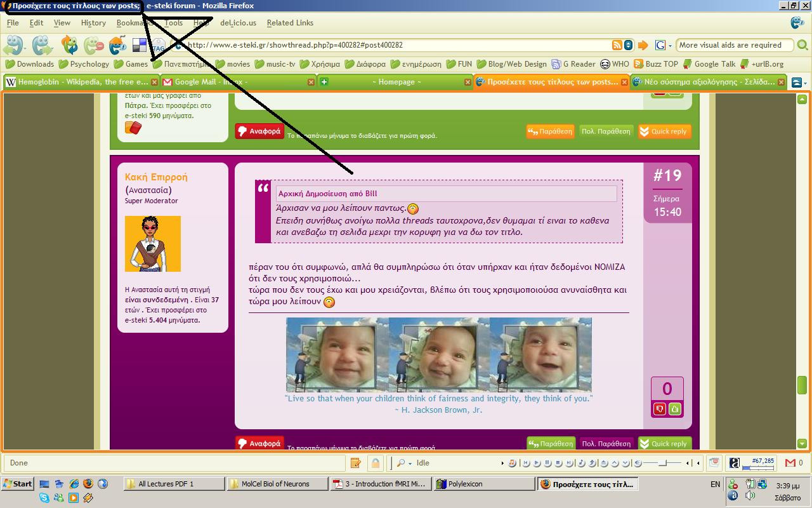Give a thumbs-down rating to post #19

pos(660,410)
